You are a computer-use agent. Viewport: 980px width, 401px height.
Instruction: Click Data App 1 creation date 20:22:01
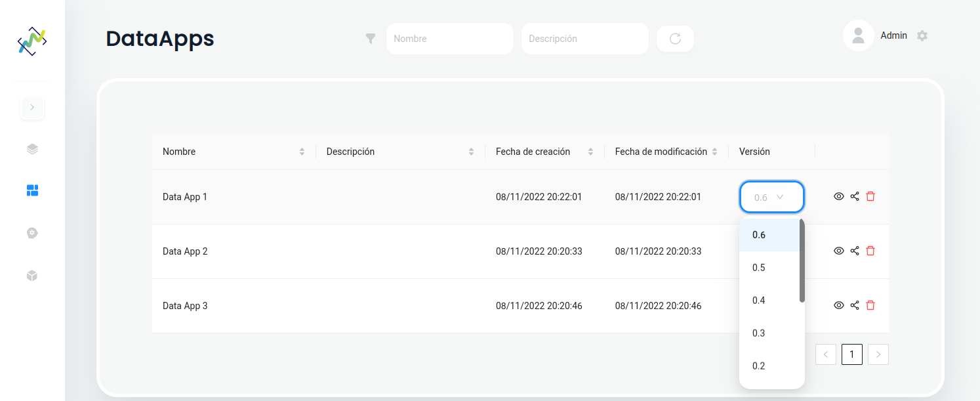[x=539, y=197]
